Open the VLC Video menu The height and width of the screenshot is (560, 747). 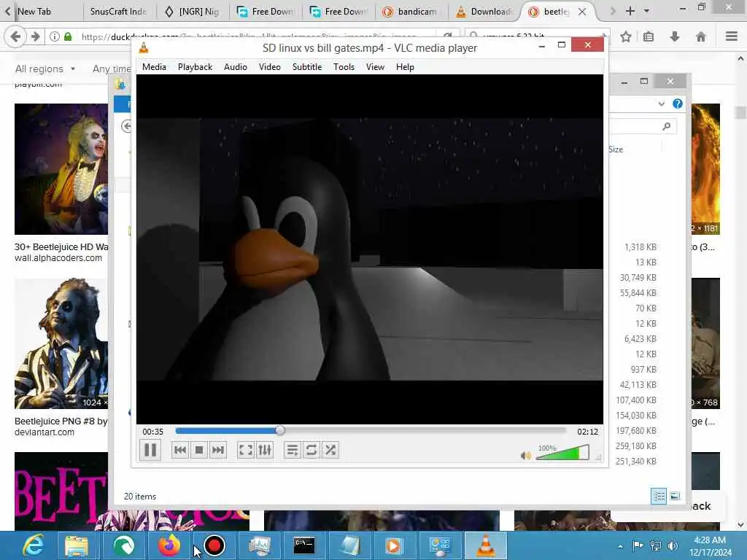(x=270, y=67)
